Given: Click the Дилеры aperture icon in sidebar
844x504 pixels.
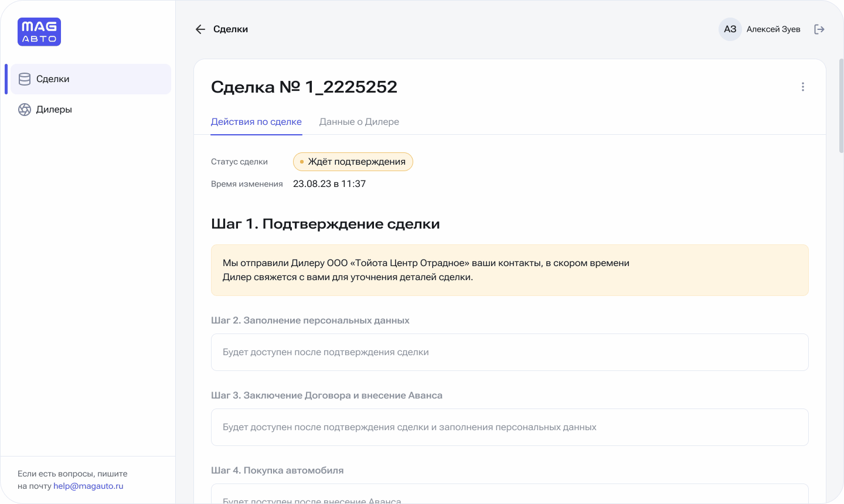Looking at the screenshot, I should point(25,110).
